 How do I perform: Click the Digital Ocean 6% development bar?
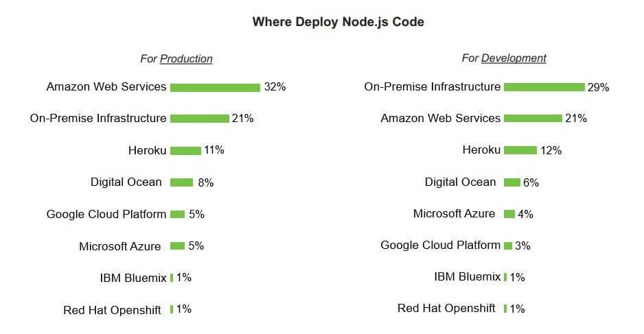coord(511,182)
